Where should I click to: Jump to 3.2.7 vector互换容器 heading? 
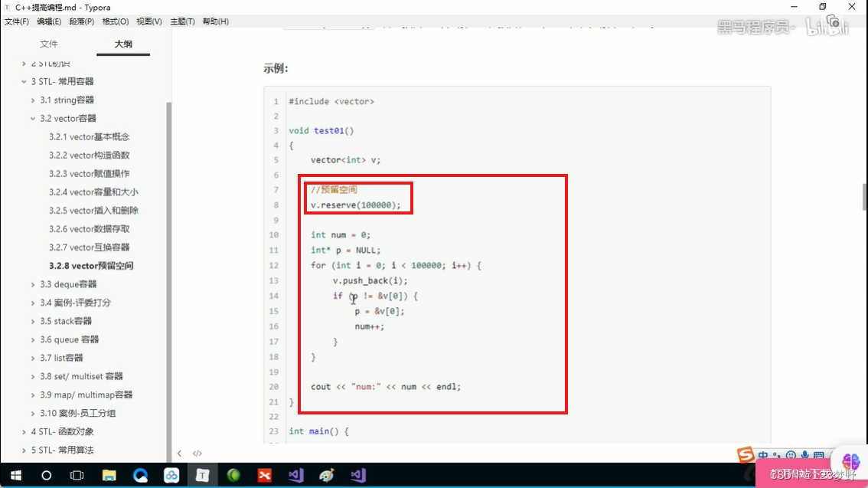tap(89, 247)
